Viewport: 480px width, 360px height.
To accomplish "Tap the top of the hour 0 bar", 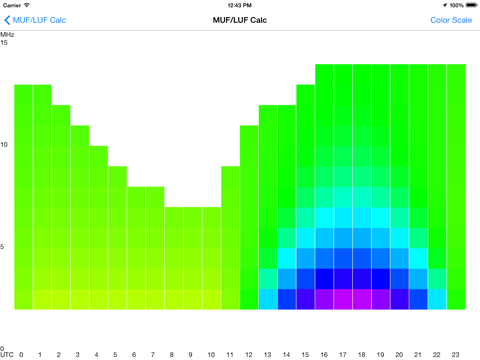I will point(23,95).
